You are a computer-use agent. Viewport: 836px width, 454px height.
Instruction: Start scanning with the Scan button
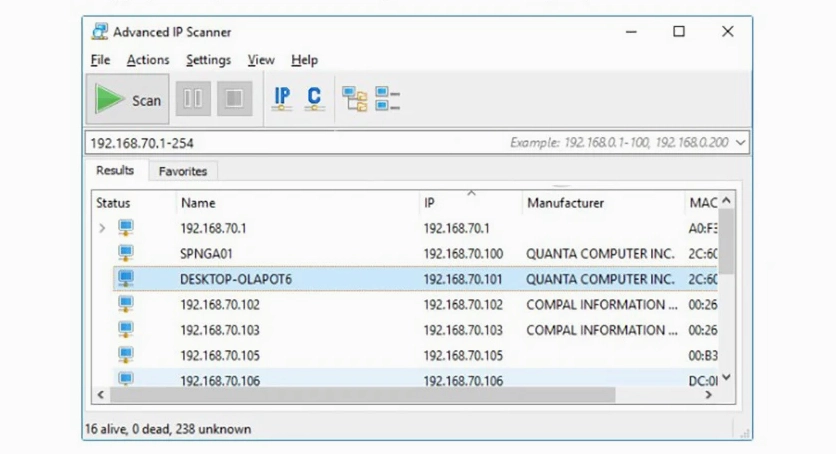tap(128, 99)
